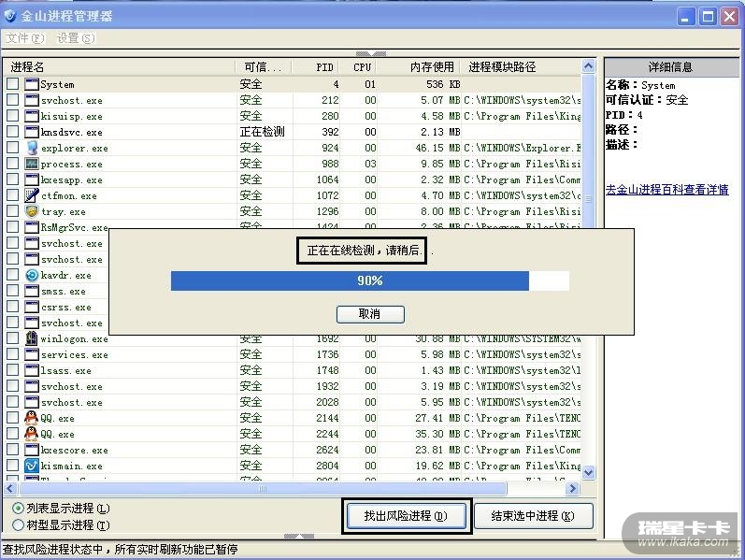Click the System process icon
The width and height of the screenshot is (745, 560).
(x=32, y=85)
